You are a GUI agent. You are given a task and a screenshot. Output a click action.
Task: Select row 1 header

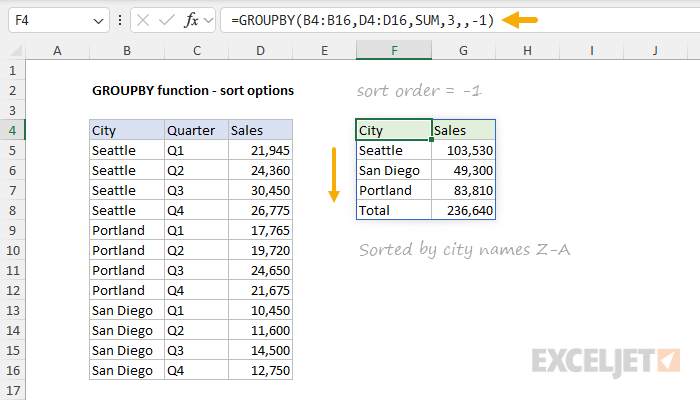tap(12, 71)
